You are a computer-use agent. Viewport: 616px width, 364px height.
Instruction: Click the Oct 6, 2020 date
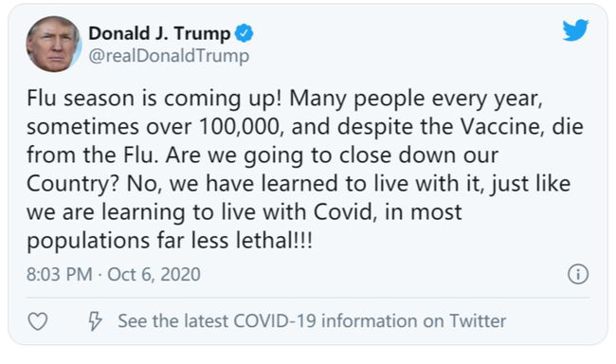click(x=154, y=274)
